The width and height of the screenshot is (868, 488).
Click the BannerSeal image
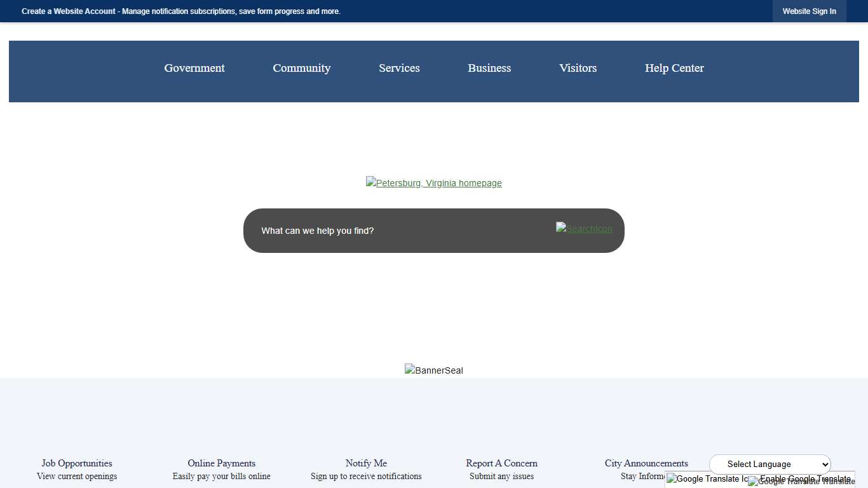[x=433, y=370]
